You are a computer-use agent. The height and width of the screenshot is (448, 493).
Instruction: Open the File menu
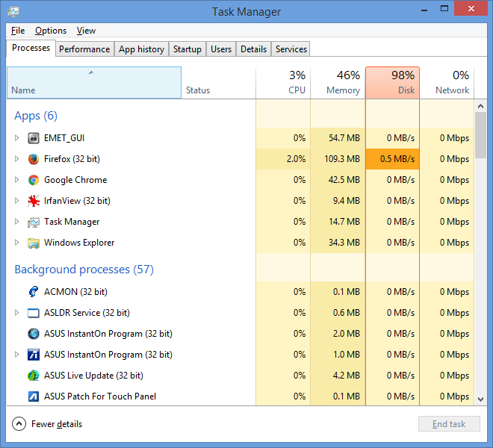(18, 31)
